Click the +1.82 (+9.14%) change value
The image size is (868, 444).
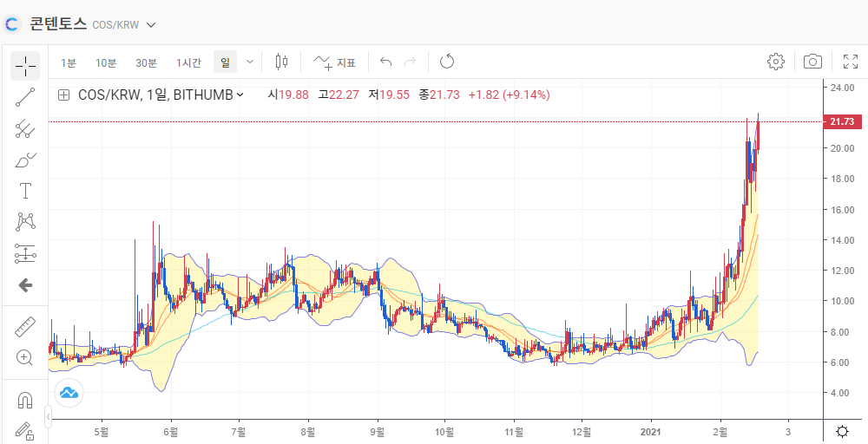(x=510, y=95)
